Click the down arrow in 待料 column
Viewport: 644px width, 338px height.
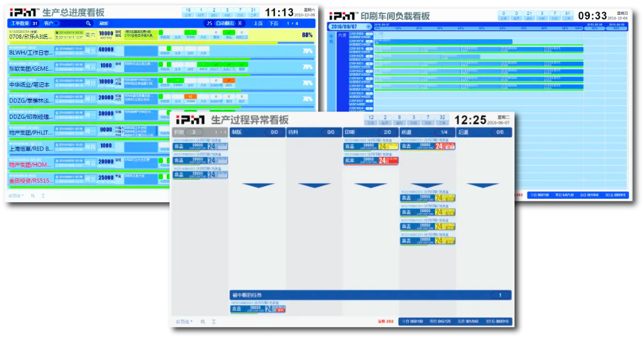tap(315, 185)
